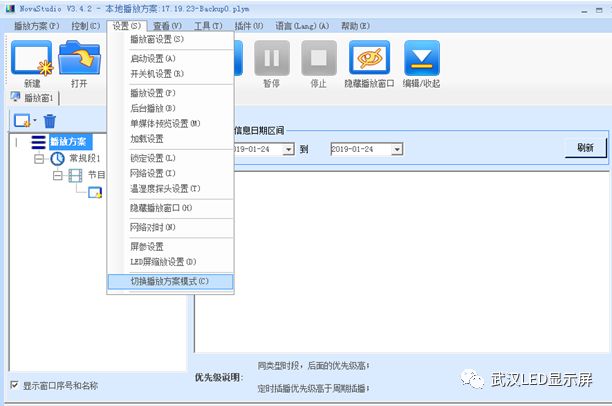612x406 pixels.
Task: Collapse the 节目 tree branch
Action: click(57, 175)
